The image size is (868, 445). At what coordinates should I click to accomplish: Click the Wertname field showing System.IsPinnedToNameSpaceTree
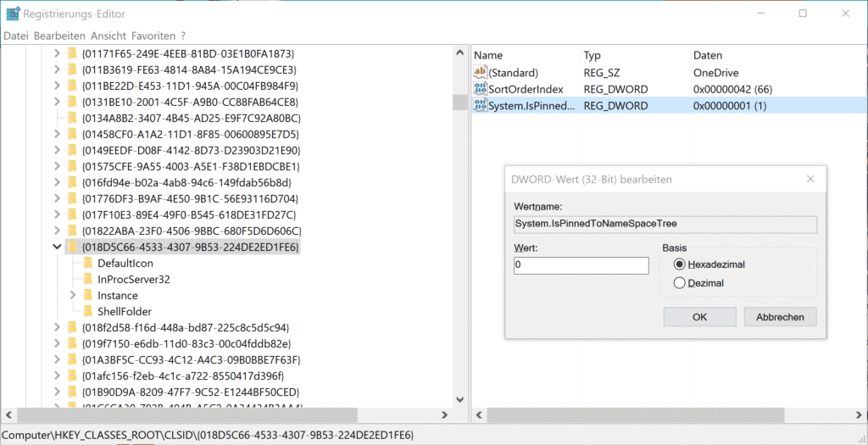click(x=665, y=224)
